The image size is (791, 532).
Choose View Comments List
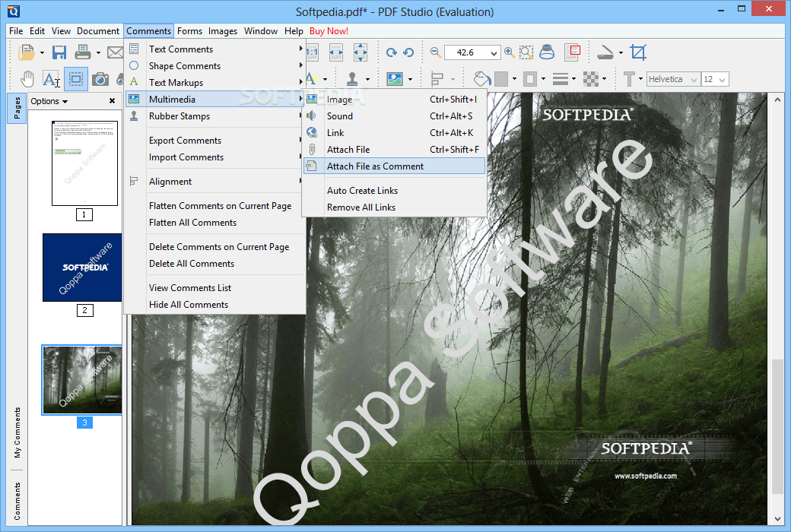coord(215,288)
